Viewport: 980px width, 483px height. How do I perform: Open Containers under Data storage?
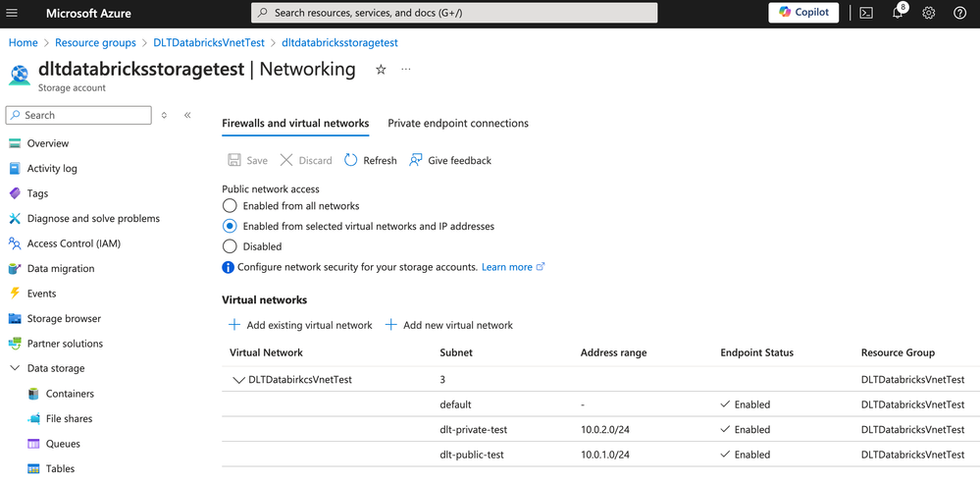[x=70, y=394]
